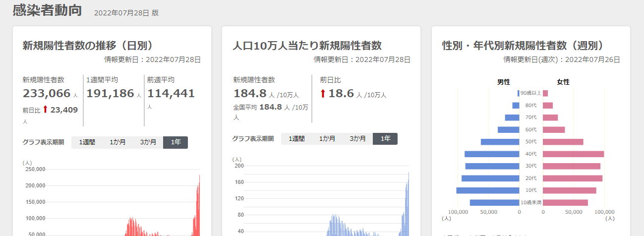Switch the per-100,000 graph to 1か月
The image size is (644, 236).
(x=327, y=139)
